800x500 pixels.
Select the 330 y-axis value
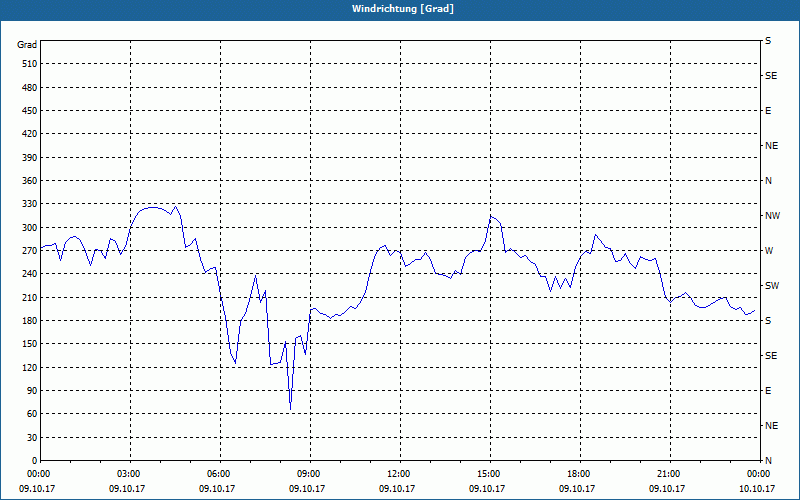tap(30, 204)
